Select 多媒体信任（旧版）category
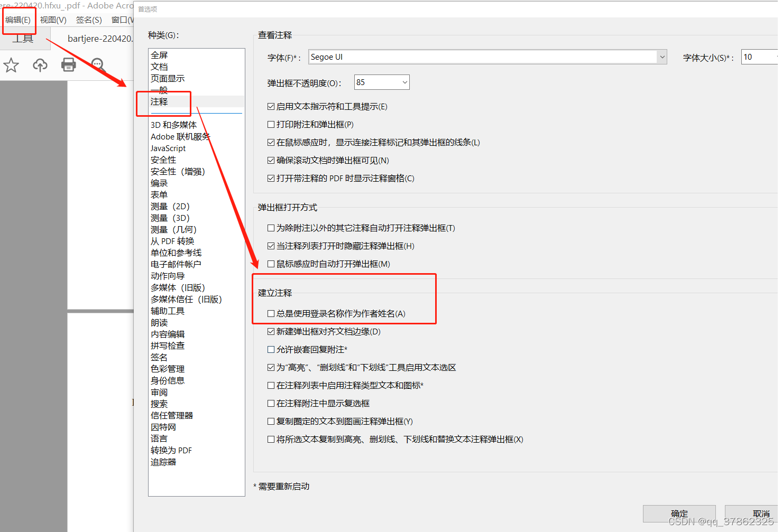This screenshot has height=532, width=782. pos(186,299)
